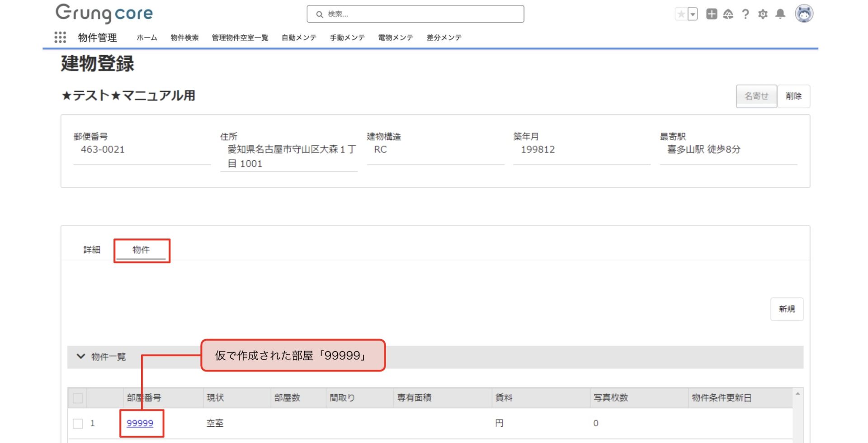
Task: Open the app launcher grid icon
Action: coord(60,37)
